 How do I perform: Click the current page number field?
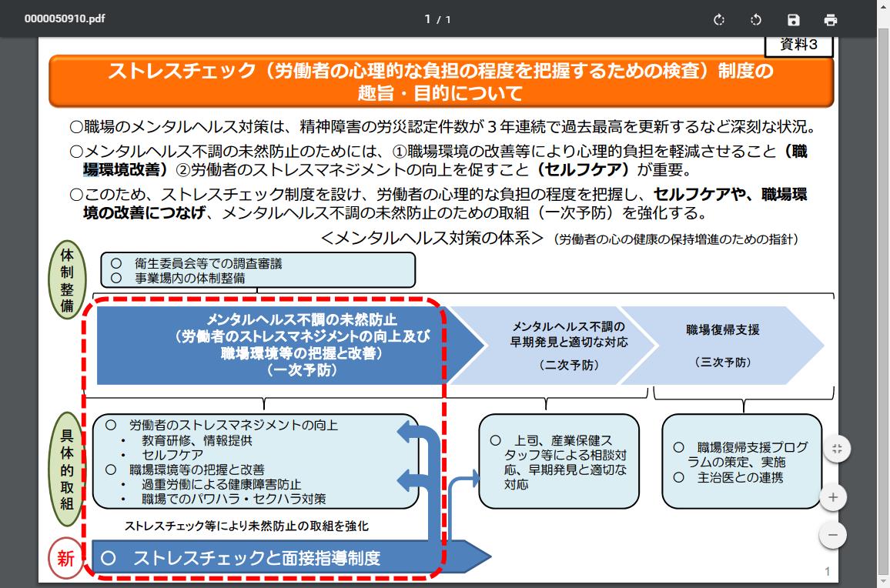tap(428, 19)
